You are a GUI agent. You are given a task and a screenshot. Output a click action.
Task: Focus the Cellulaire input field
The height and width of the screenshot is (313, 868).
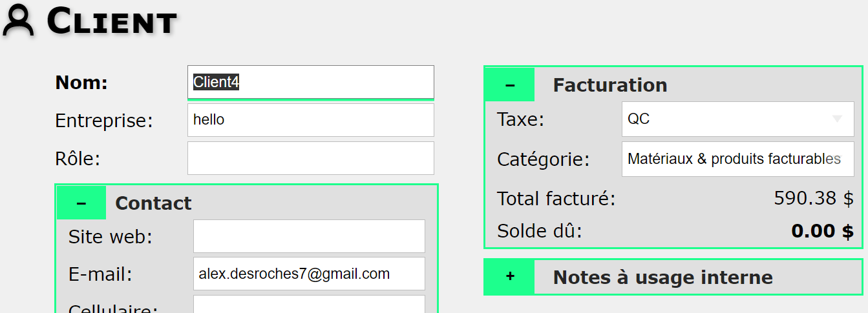(x=309, y=304)
